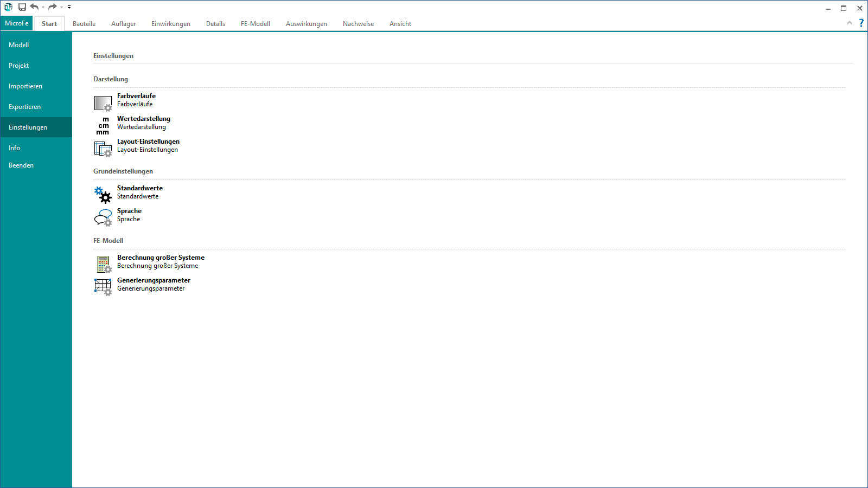
Task: Select Projekt in the sidebar
Action: coord(36,66)
